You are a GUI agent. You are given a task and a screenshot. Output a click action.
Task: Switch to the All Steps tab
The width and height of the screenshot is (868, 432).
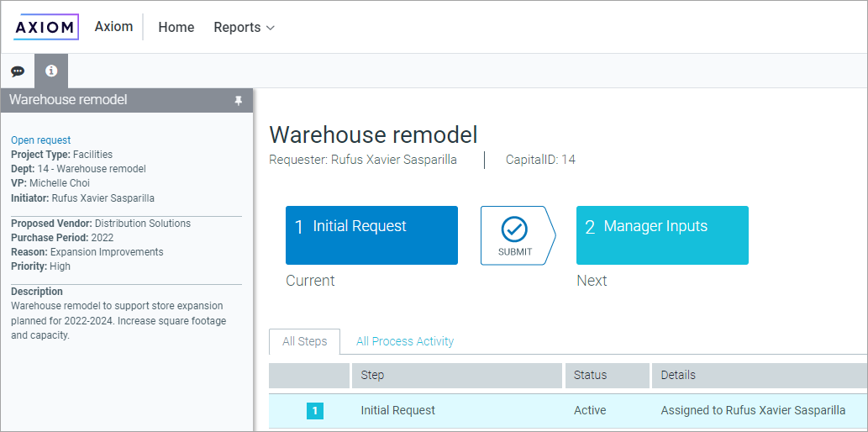[304, 342]
